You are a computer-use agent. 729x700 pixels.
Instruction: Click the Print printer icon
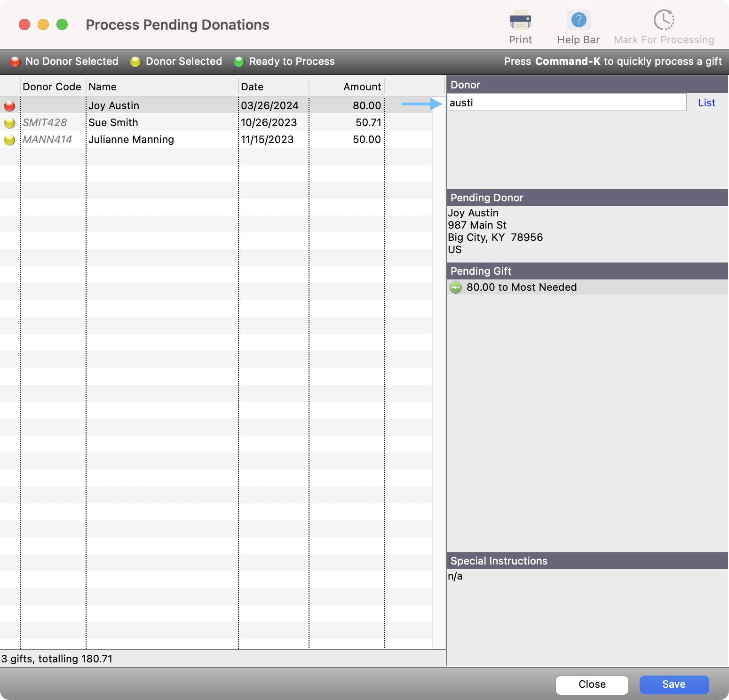click(x=520, y=21)
